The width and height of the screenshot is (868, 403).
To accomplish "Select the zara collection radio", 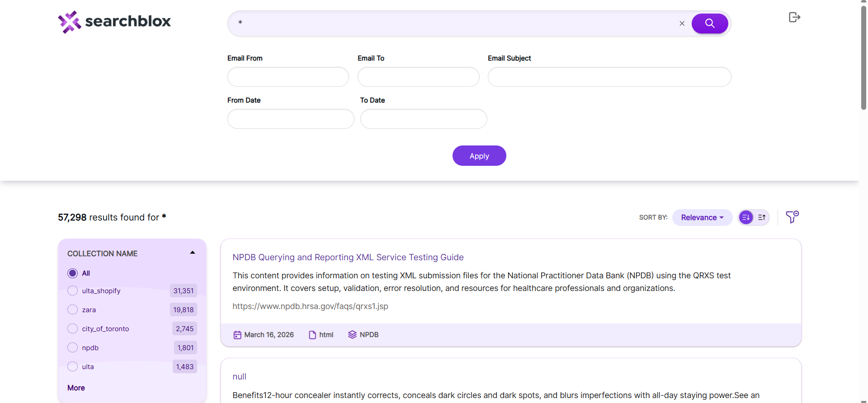I will tap(72, 309).
